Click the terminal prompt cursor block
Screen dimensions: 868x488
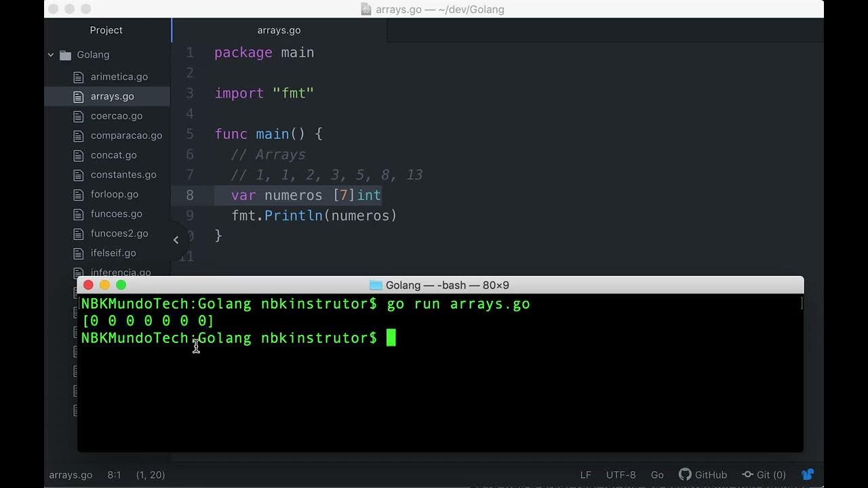click(391, 338)
